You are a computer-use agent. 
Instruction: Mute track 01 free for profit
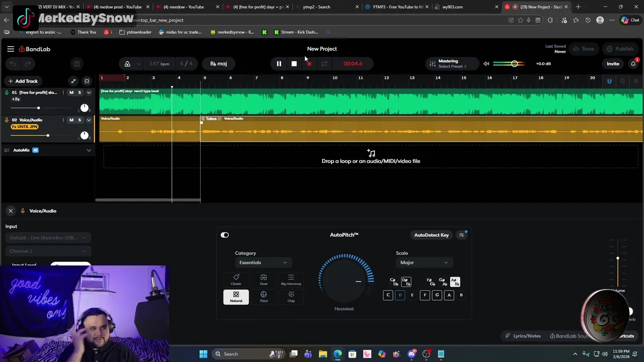pos(71,93)
